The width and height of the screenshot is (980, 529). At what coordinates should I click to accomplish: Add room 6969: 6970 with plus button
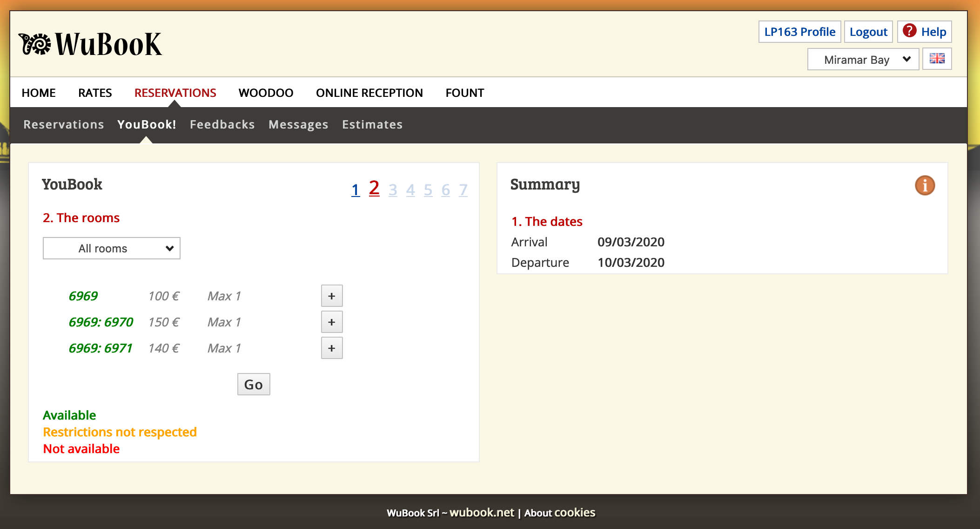pyautogui.click(x=332, y=322)
